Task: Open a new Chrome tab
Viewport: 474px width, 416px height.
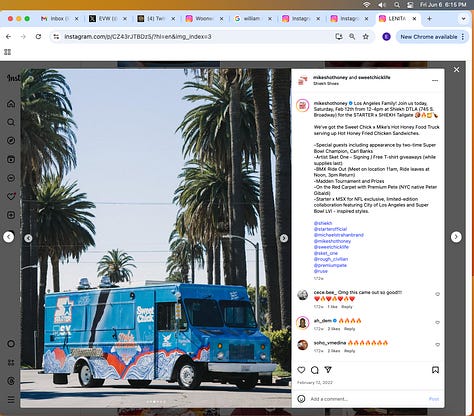Action: [429, 19]
